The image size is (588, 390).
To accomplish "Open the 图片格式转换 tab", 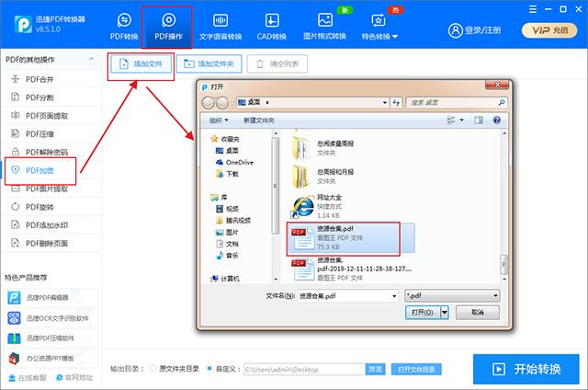I will tap(324, 27).
